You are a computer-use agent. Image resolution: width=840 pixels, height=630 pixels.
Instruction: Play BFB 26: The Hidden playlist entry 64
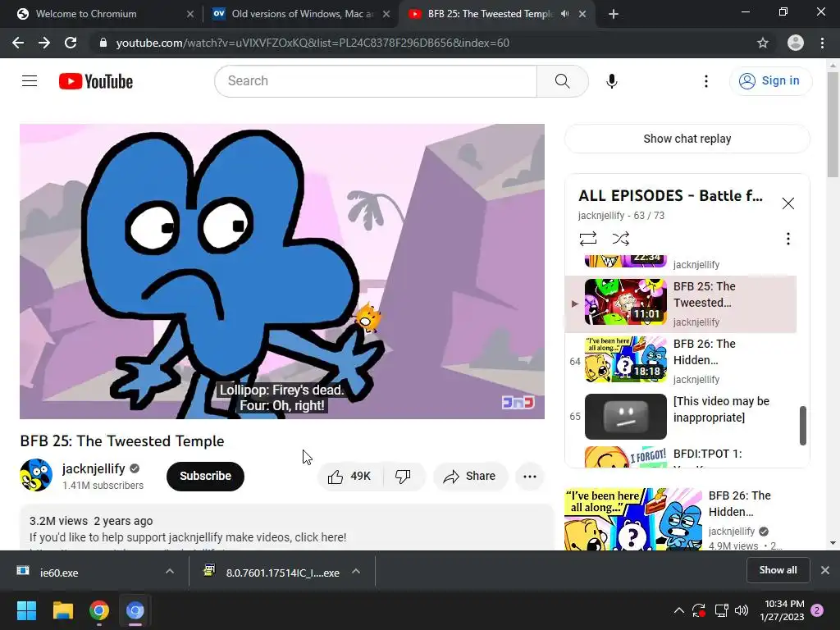[681, 361]
